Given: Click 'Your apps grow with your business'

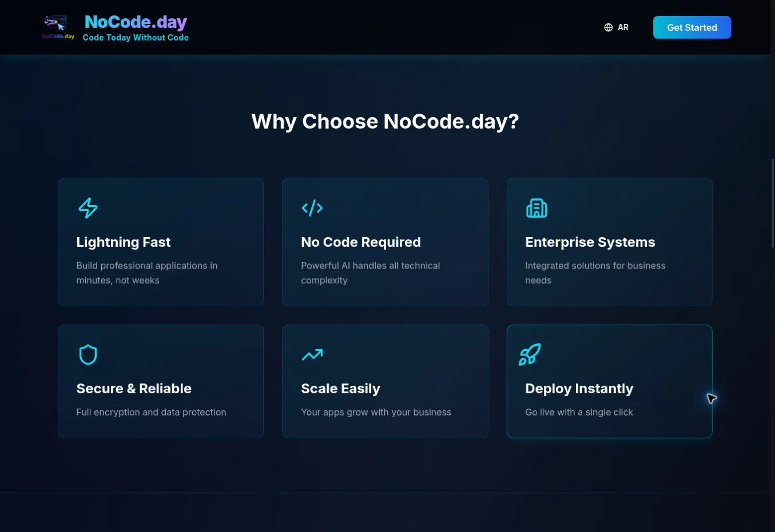Looking at the screenshot, I should coord(376,413).
